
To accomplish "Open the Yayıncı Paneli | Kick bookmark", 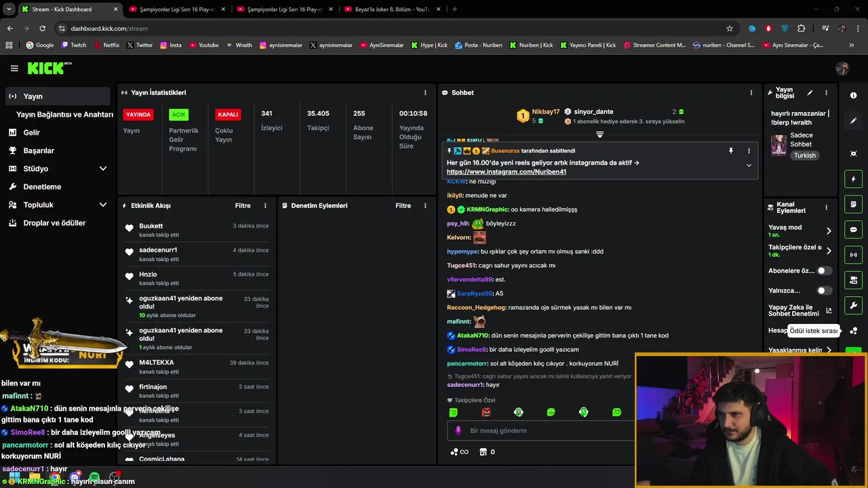I will click(x=588, y=45).
